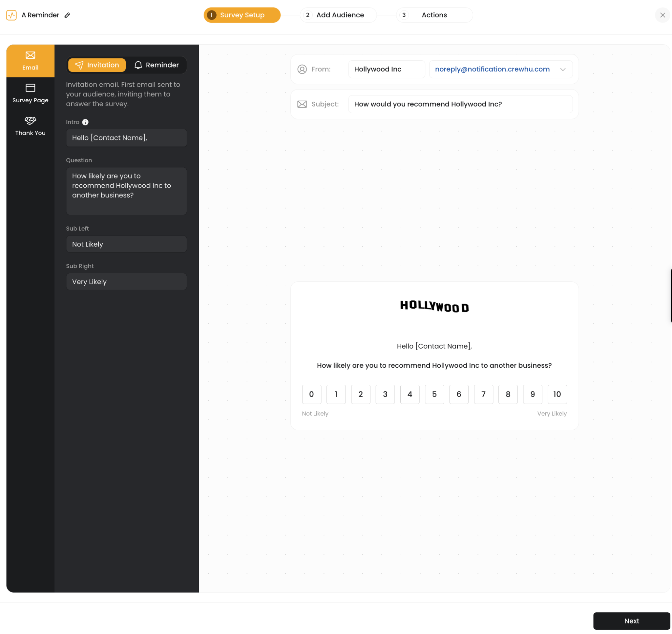Click the From name field Hollywood Inc
The image size is (672, 634).
pyautogui.click(x=387, y=69)
